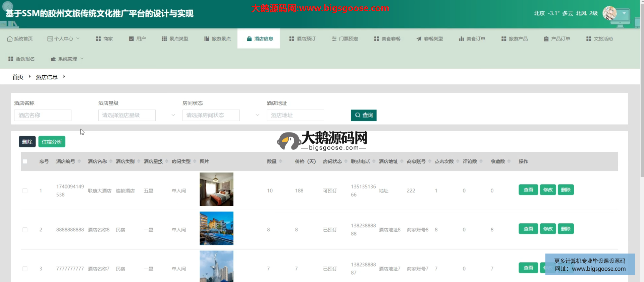Click the 酒店名称 search input field
Screen dimensions: 644x282
(x=43, y=115)
